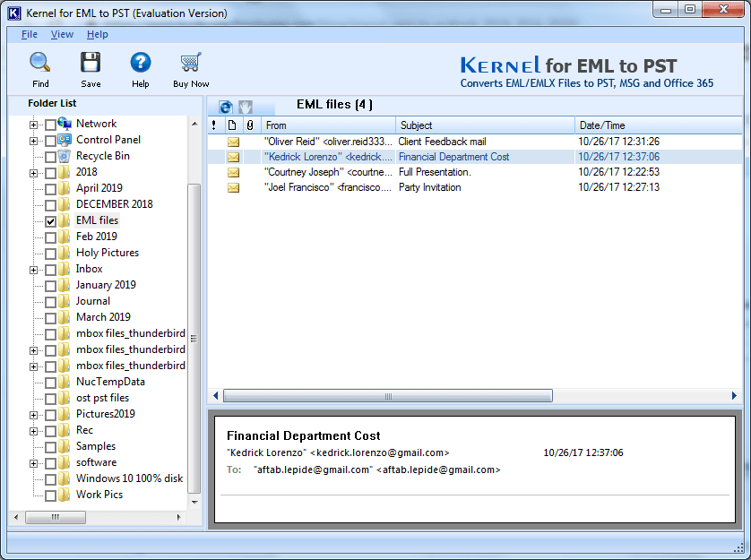Viewport: 751px width, 560px height.
Task: Click the Recycle Bin icon in folder tree
Action: coord(65,156)
